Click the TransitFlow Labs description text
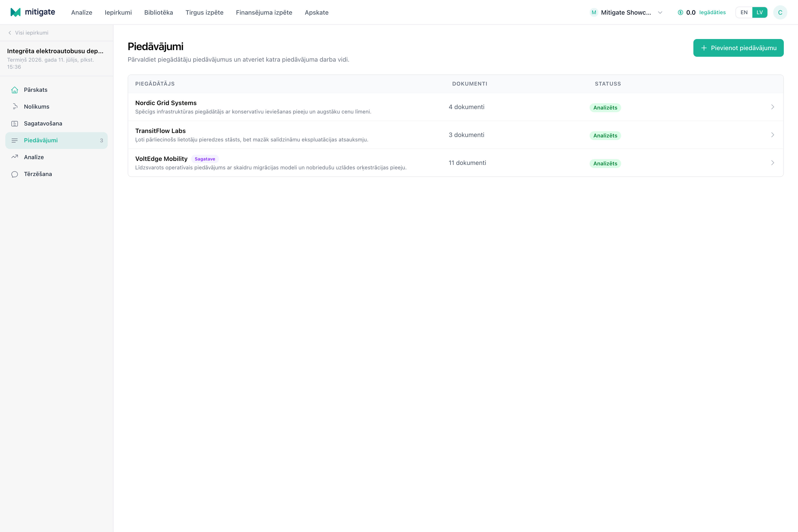This screenshot has width=798, height=532. pos(252,139)
